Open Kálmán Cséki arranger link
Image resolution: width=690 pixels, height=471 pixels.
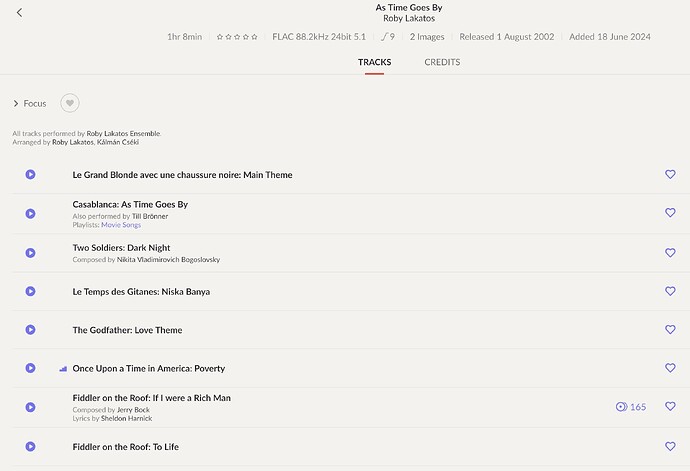[x=118, y=142]
